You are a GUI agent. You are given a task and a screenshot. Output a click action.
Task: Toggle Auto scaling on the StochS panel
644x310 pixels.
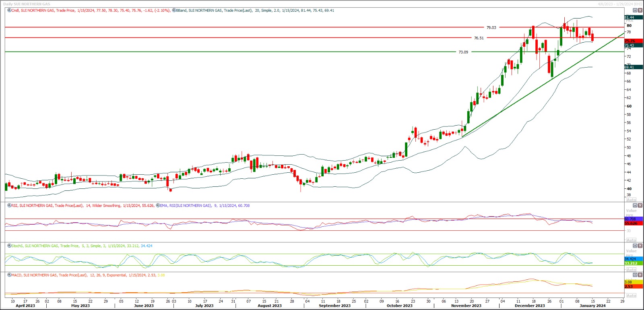pyautogui.click(x=631, y=269)
